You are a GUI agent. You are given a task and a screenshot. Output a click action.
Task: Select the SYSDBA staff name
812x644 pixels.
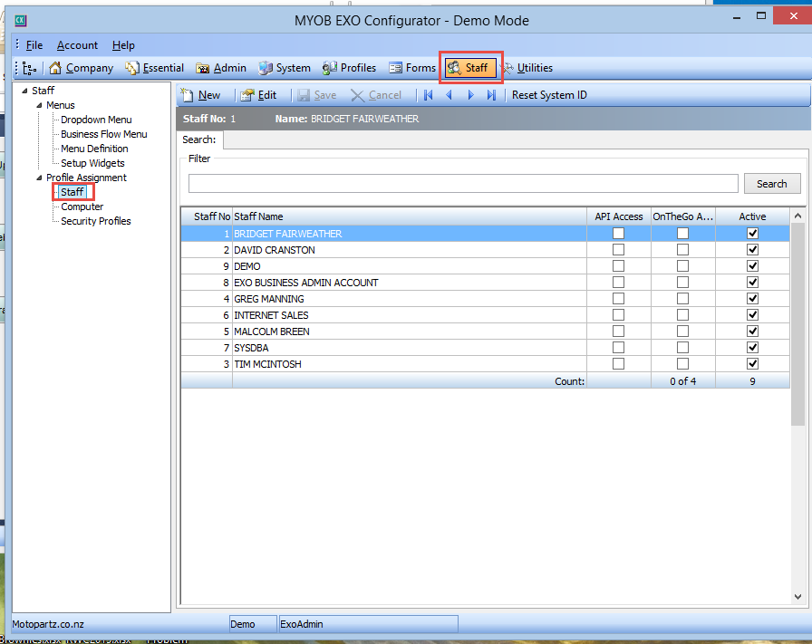(x=251, y=348)
